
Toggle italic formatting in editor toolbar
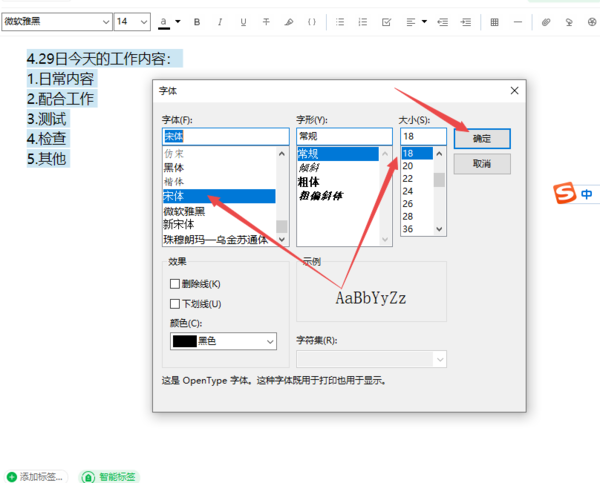click(220, 22)
